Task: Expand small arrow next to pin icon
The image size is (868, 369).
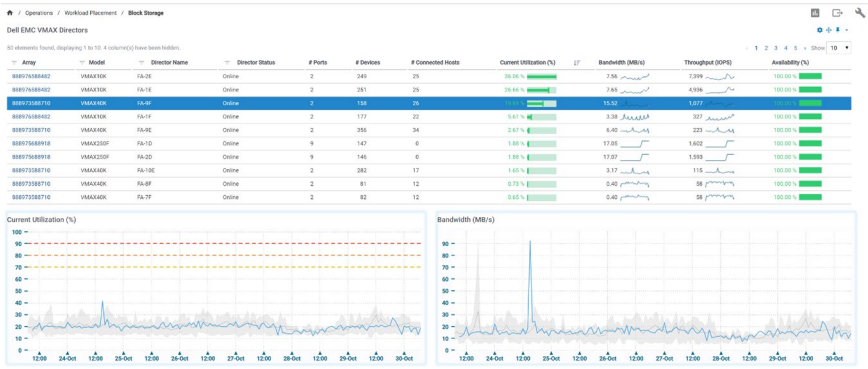Action: [x=847, y=30]
